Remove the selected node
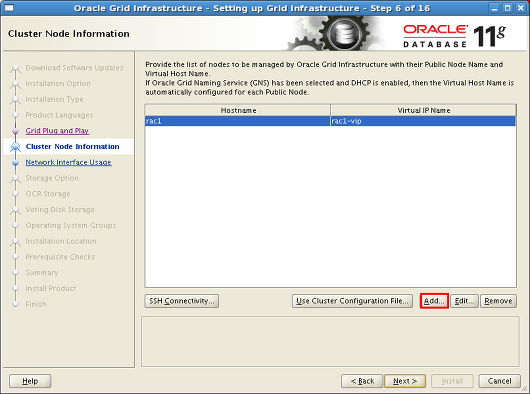530x394 pixels. pyautogui.click(x=498, y=301)
